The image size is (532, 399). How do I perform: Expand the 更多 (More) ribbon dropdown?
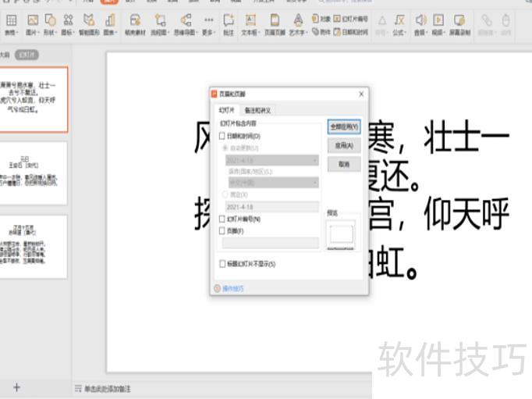tap(208, 23)
